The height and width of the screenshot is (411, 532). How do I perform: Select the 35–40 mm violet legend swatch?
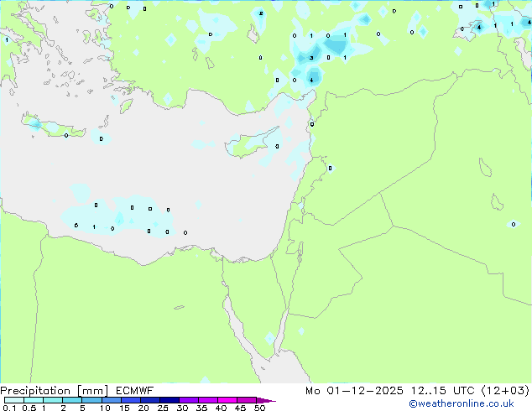(208, 400)
